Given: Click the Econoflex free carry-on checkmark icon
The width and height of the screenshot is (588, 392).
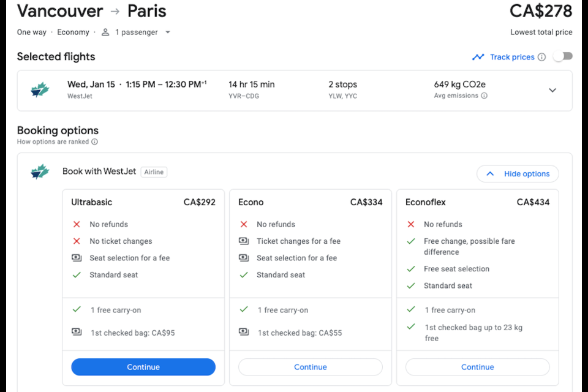Looking at the screenshot, I should click(411, 309).
